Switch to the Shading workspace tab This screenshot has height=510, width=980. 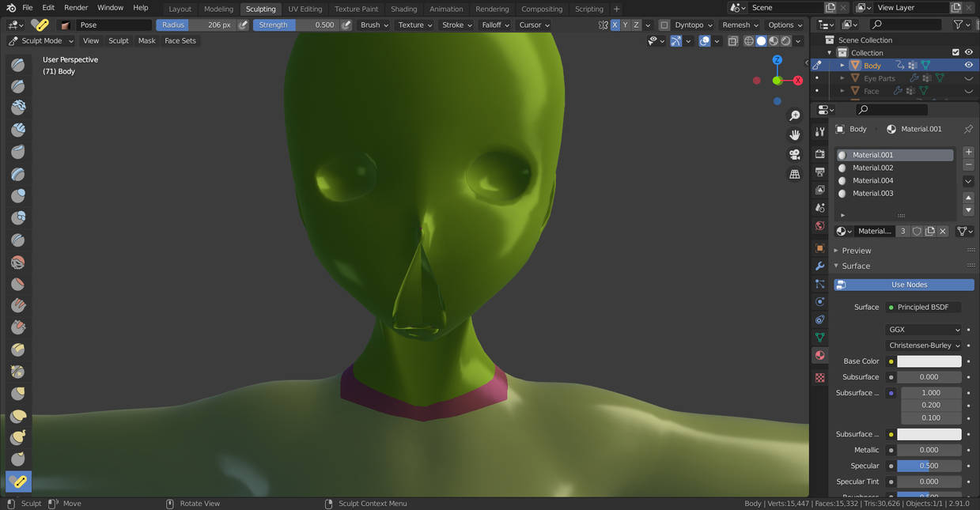point(403,9)
